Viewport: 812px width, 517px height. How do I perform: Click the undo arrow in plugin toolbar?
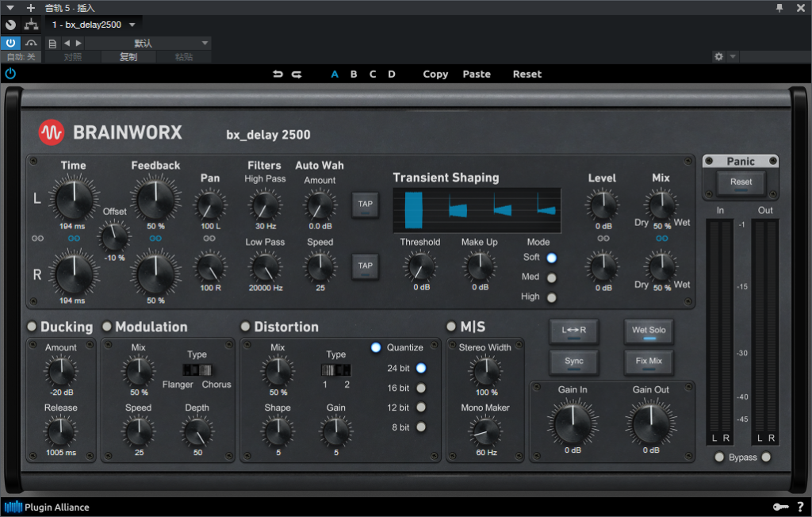278,75
